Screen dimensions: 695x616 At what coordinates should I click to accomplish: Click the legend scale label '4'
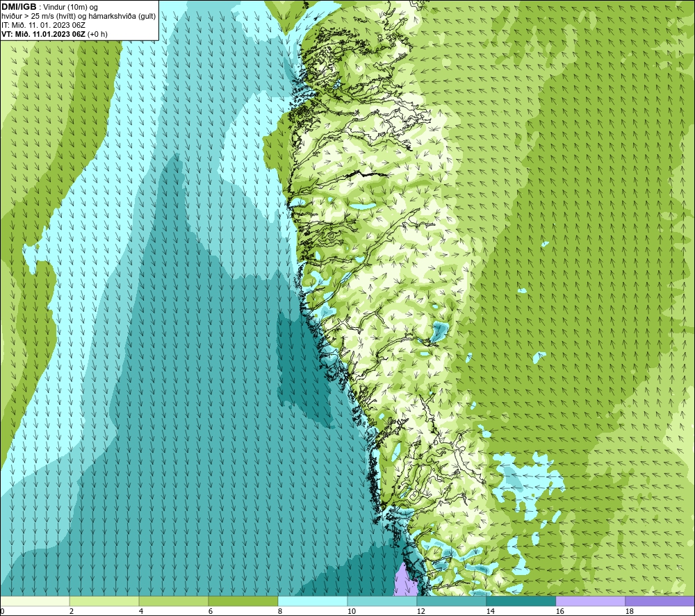(141, 611)
